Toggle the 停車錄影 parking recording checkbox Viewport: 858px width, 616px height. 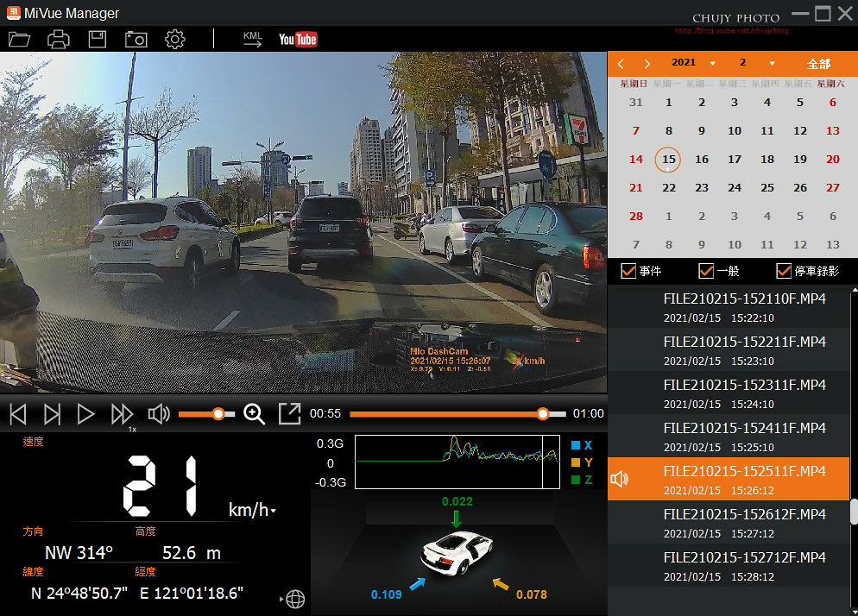784,271
